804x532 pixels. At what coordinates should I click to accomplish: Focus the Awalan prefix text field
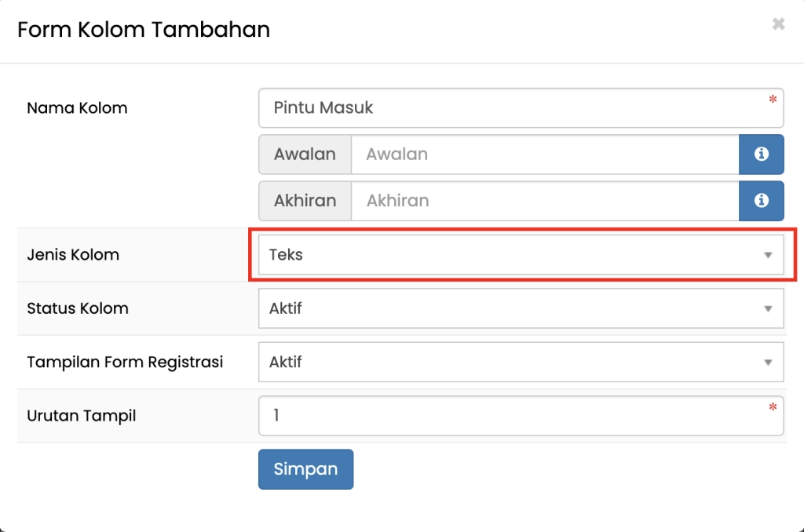pyautogui.click(x=544, y=154)
